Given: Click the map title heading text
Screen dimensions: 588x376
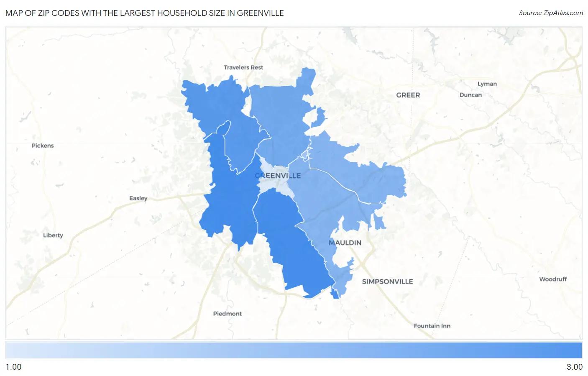Looking at the screenshot, I should coord(145,13).
